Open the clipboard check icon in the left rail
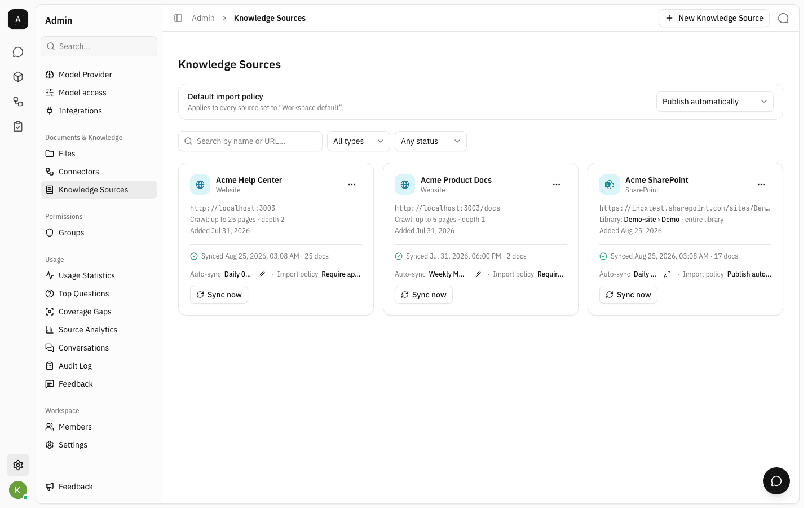 point(18,126)
